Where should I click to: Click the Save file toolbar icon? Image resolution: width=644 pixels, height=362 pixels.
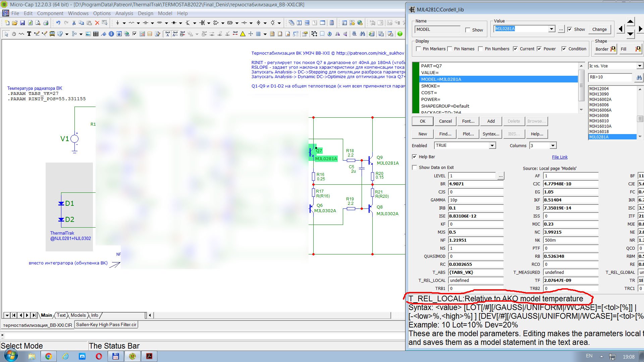click(x=22, y=23)
